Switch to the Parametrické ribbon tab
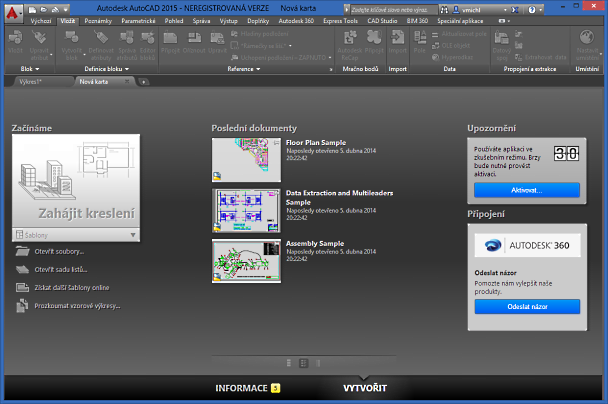Viewport: 608px width, 404px height. [138, 21]
